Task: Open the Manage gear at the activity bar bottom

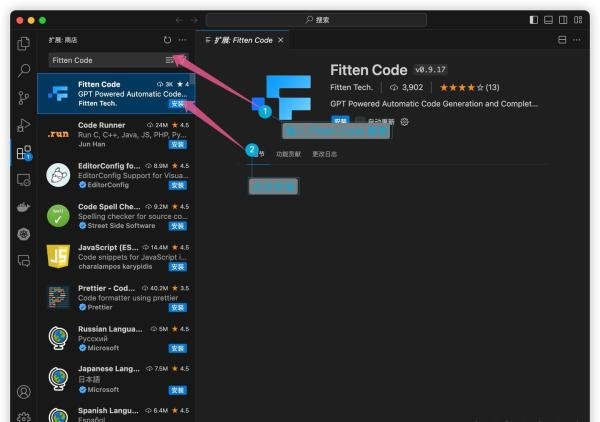Action: (x=24, y=416)
